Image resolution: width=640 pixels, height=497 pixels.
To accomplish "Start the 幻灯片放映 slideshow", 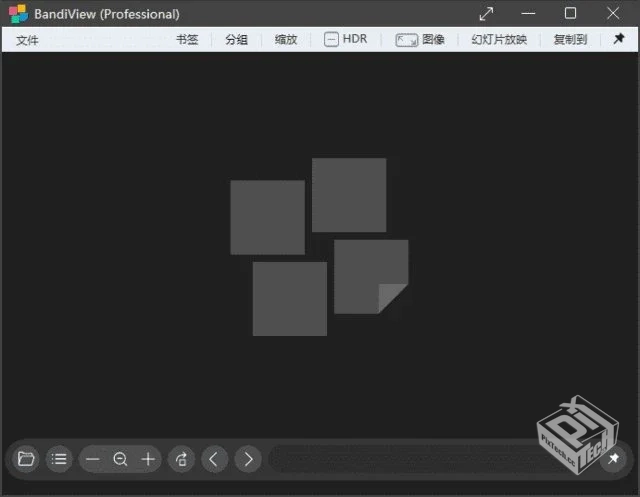I will pos(499,40).
